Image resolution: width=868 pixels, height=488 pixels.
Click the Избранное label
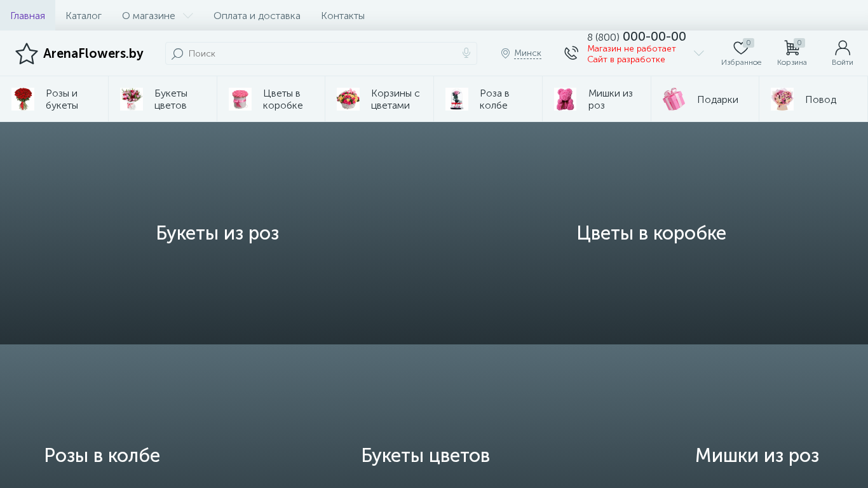[741, 62]
